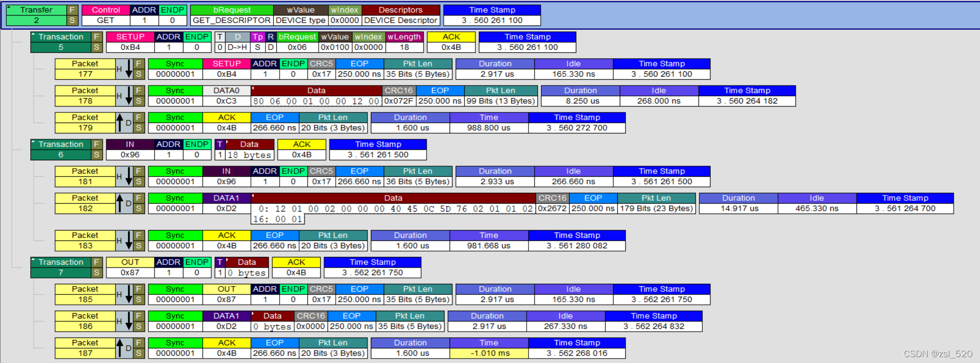This screenshot has width=980, height=363.
Task: Click '99 Bits (13 Bytes)' packet length
Action: (x=501, y=101)
